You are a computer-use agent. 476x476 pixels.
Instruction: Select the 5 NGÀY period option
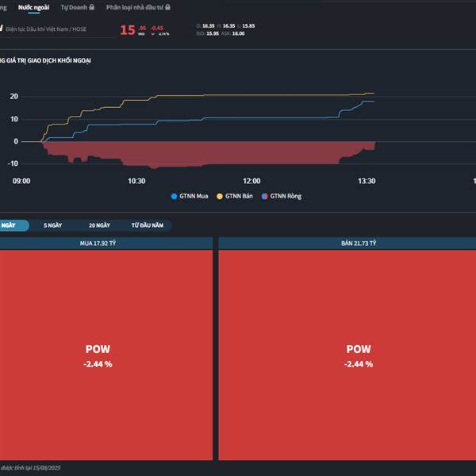tap(53, 225)
